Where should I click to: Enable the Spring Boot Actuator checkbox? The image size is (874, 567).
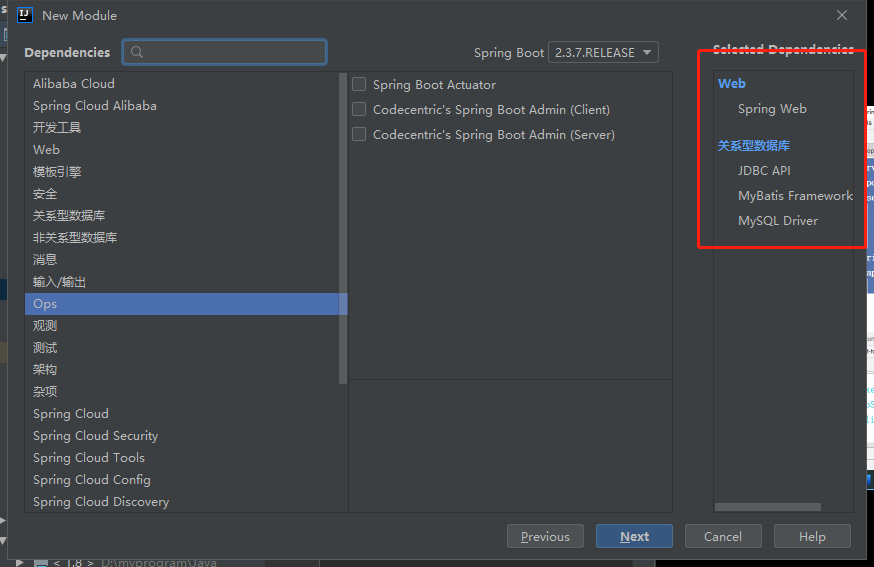(359, 84)
